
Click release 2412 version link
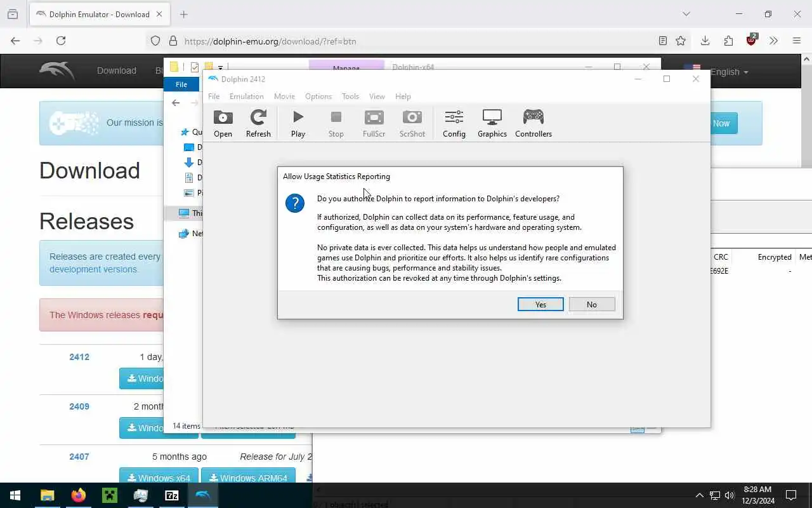(79, 357)
